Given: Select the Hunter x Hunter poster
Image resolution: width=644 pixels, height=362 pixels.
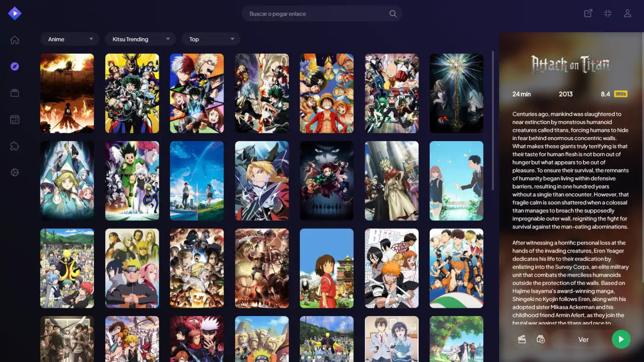Looking at the screenshot, I should point(132,181).
